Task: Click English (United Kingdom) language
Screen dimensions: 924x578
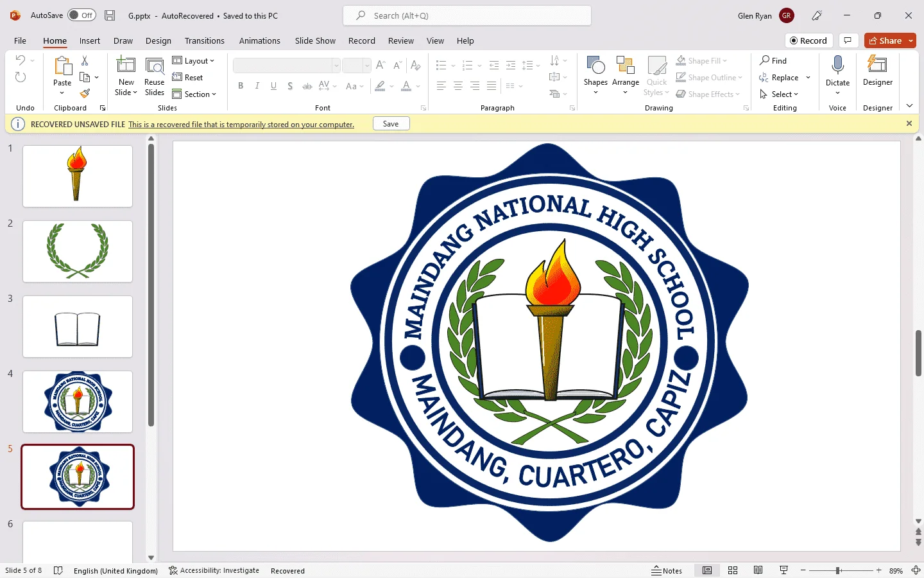Action: click(x=116, y=570)
